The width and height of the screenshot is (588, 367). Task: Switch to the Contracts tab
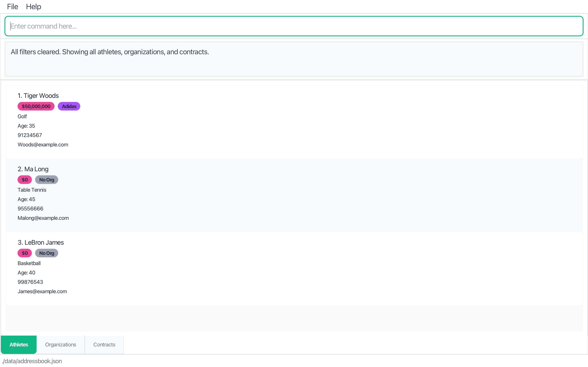[104, 344]
